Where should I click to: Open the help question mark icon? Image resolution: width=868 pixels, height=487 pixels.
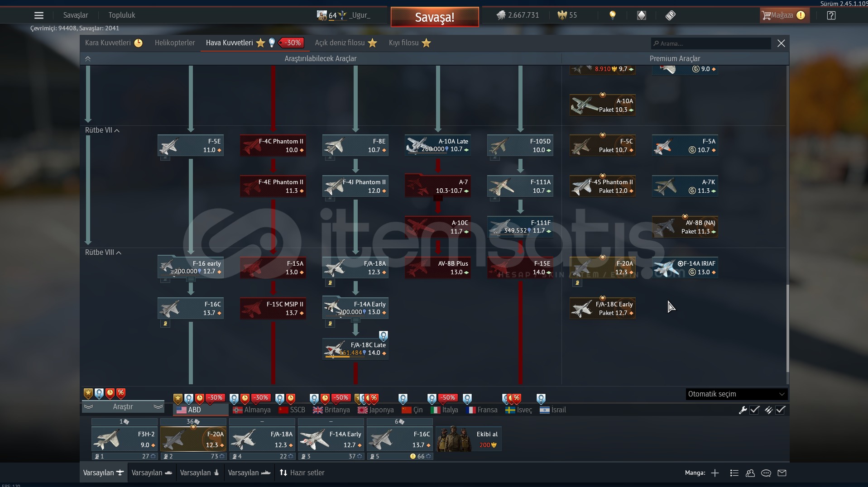click(x=831, y=15)
